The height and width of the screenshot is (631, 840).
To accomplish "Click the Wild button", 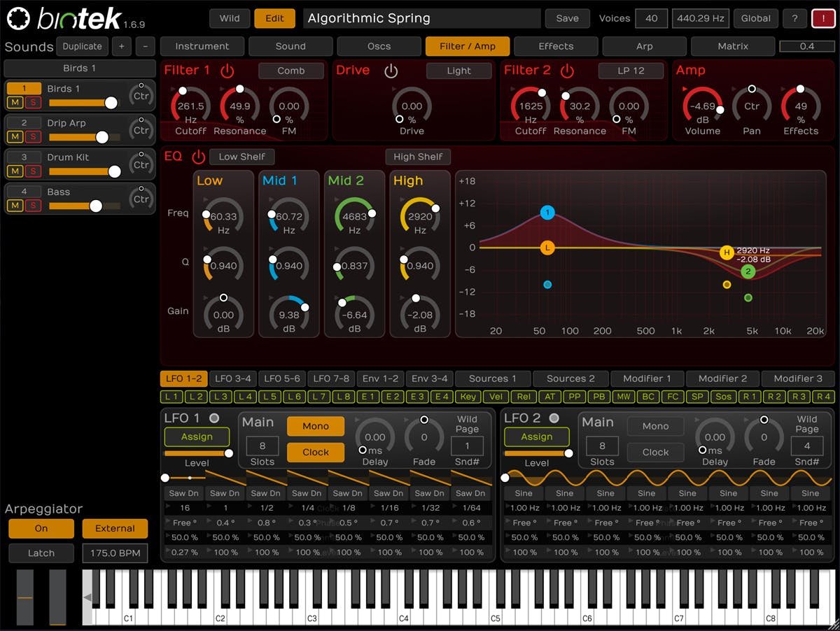I will 230,18.
